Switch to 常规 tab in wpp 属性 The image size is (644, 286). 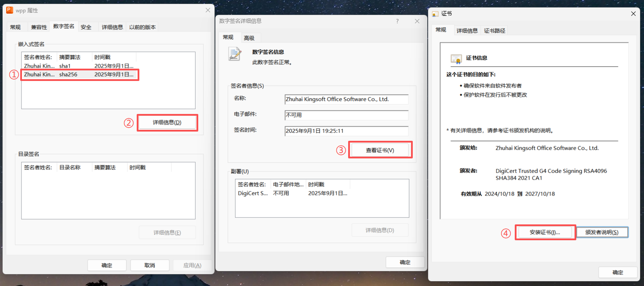(15, 27)
